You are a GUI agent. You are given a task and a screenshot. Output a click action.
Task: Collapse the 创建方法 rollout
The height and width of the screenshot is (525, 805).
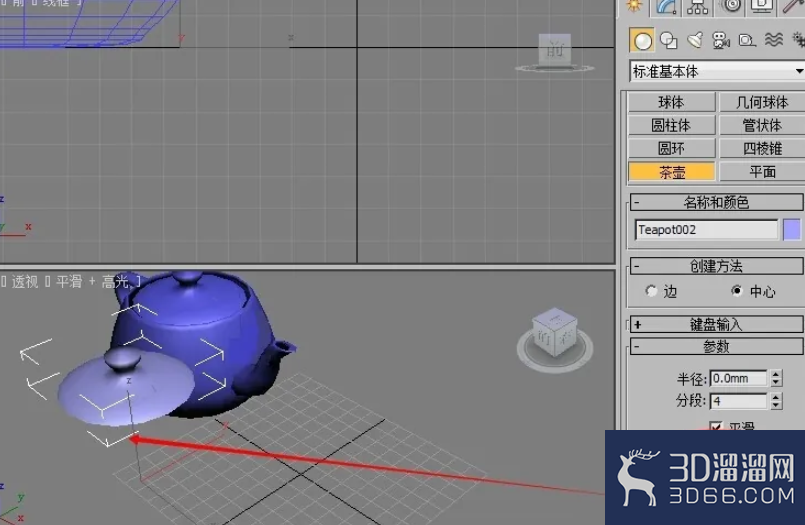(x=716, y=266)
